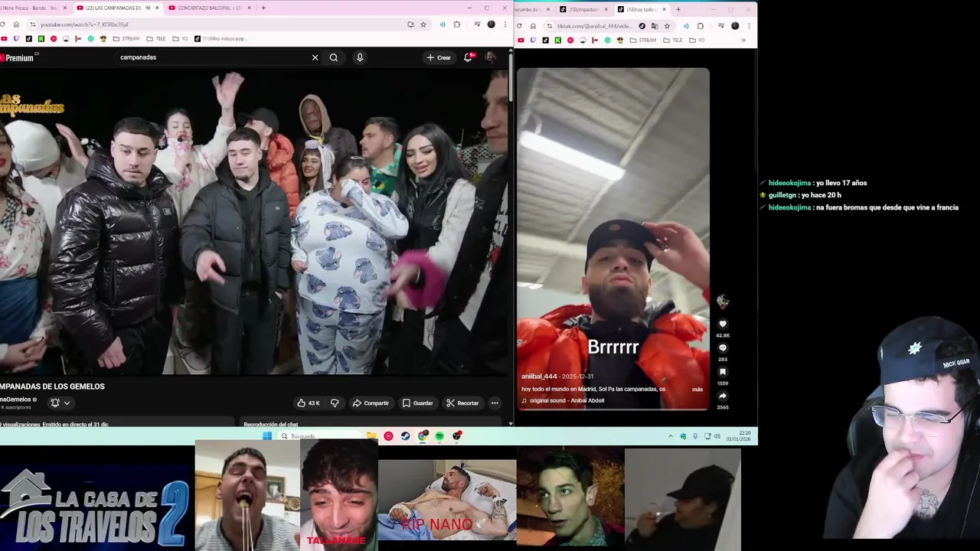980x551 pixels.
Task: Share the TikTok video via arrow icon
Action: 723,396
